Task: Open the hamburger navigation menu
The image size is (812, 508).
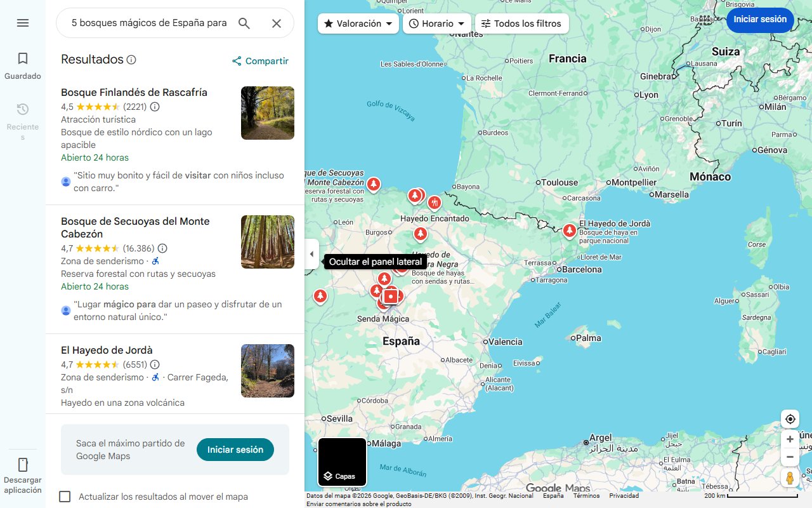Action: pos(22,22)
